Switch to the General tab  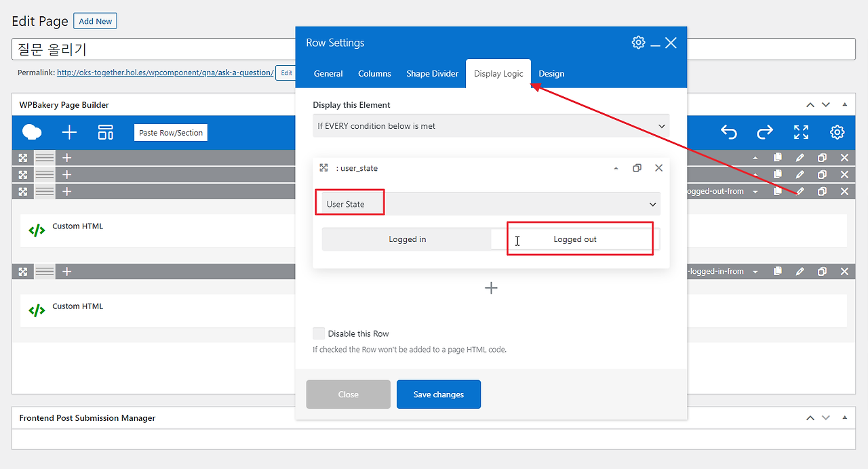pos(328,74)
